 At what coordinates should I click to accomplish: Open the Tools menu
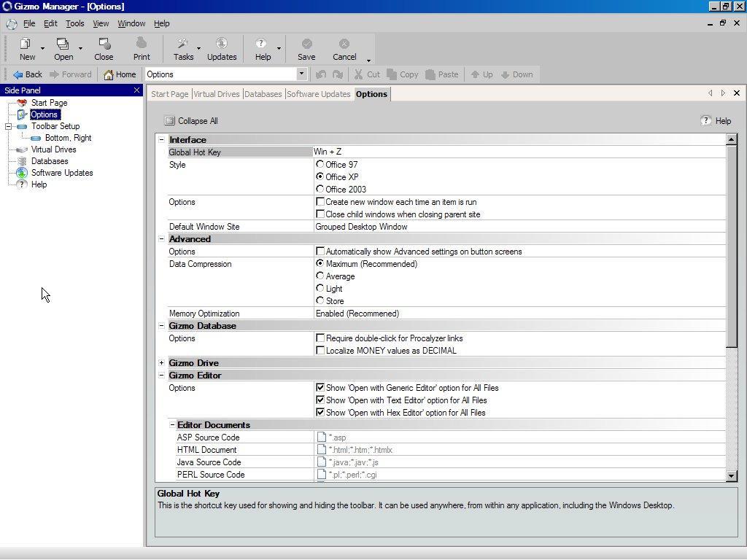pyautogui.click(x=74, y=23)
